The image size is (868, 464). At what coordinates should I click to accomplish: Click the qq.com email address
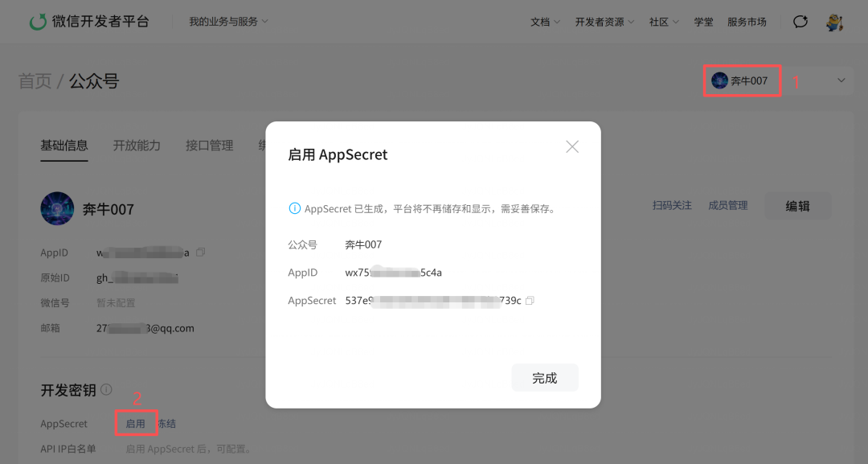point(145,328)
